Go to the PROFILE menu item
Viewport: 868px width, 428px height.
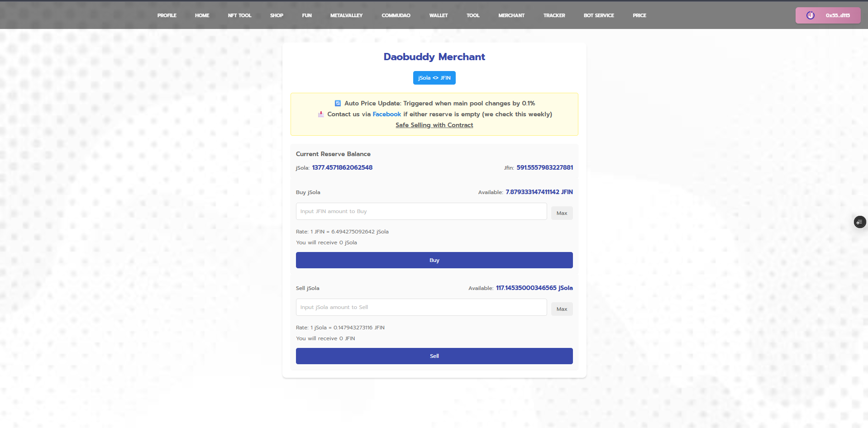167,15
